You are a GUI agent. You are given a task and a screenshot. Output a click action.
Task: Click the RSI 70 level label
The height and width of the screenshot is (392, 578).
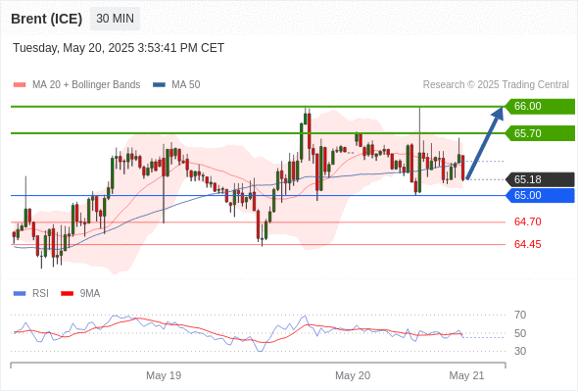(520, 315)
